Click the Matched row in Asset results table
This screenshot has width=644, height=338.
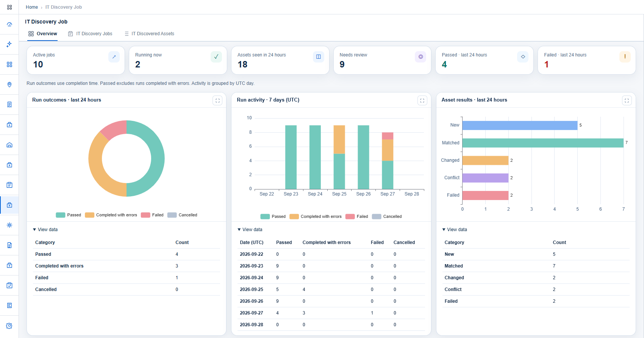(x=536, y=266)
